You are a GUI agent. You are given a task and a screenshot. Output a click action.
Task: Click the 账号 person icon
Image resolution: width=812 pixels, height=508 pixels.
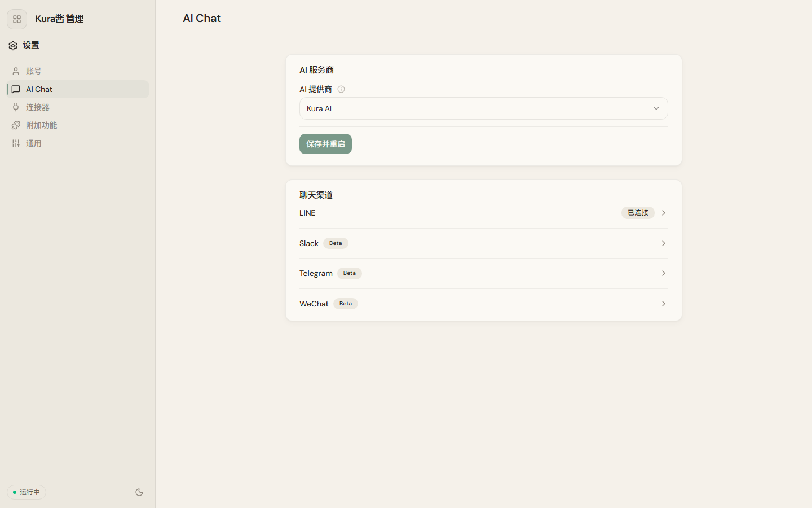click(16, 71)
